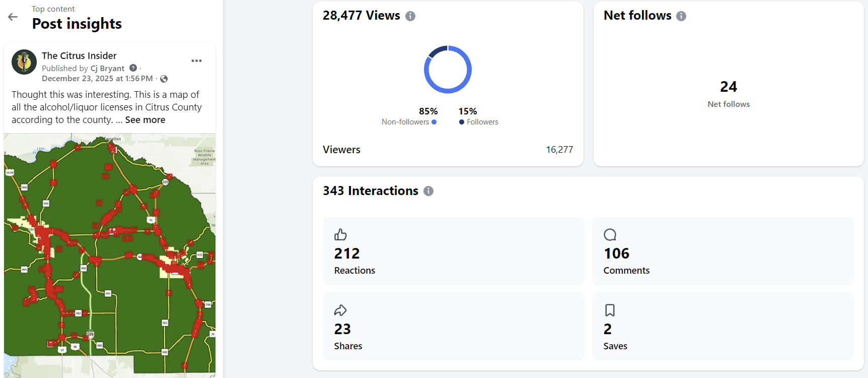868x378 pixels.
Task: Click the Top content breadcrumb
Action: [x=53, y=9]
